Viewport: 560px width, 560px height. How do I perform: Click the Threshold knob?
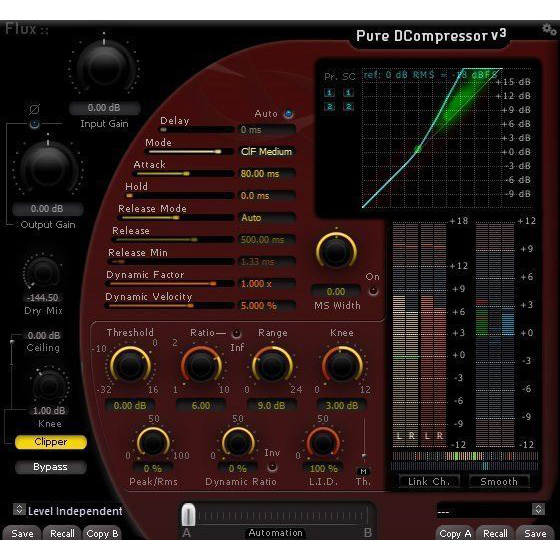[x=130, y=365]
